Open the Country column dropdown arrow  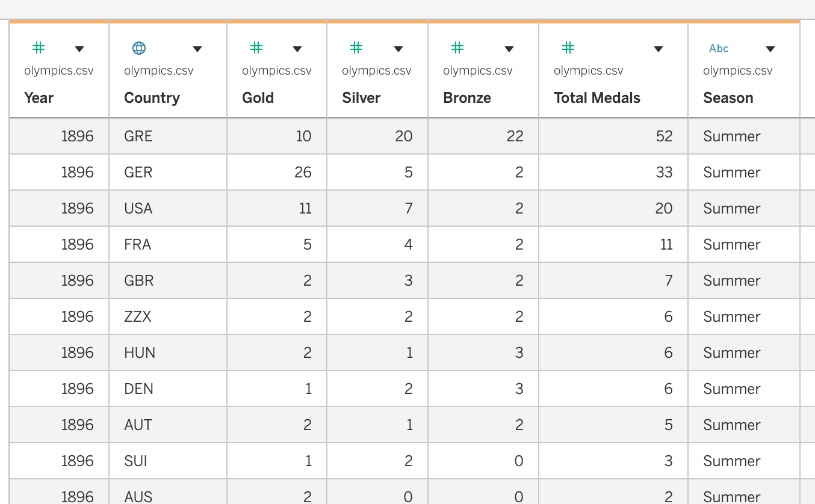point(197,49)
